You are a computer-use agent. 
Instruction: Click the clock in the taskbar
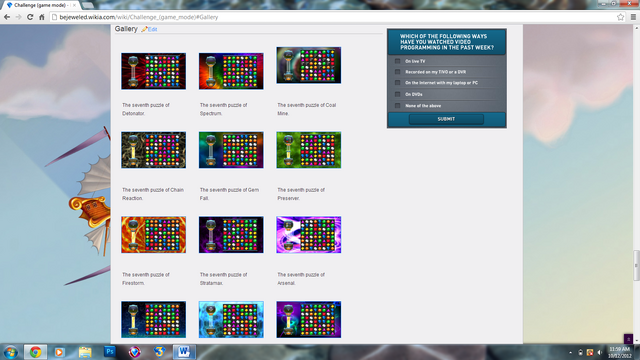coord(620,352)
